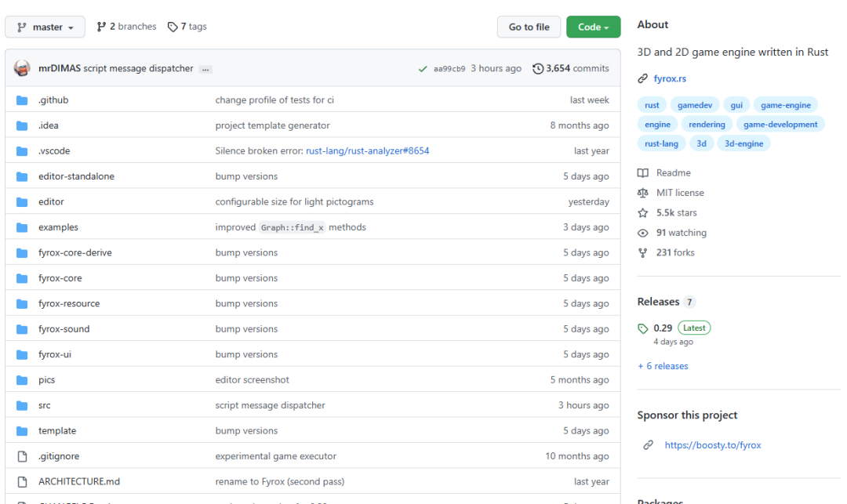This screenshot has height=504, width=847.
Task: Open the Code dropdown
Action: (593, 26)
